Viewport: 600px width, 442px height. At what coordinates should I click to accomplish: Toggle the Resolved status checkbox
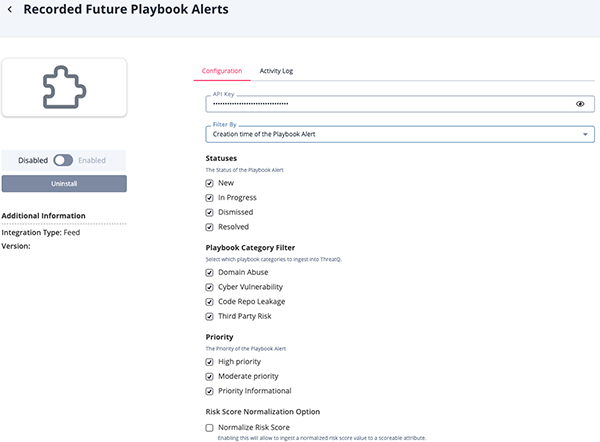[210, 227]
